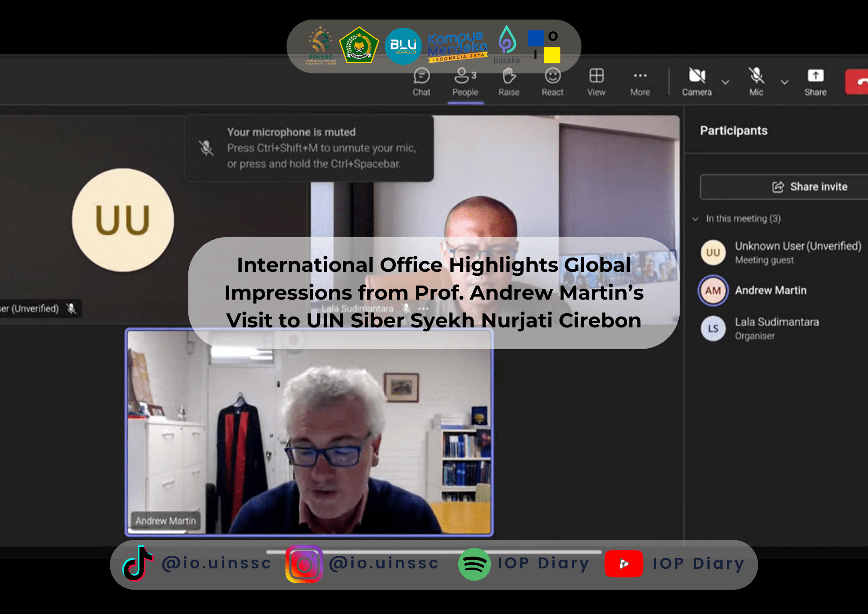
Task: Click the TikTok @io.uinssc handle
Action: (217, 563)
